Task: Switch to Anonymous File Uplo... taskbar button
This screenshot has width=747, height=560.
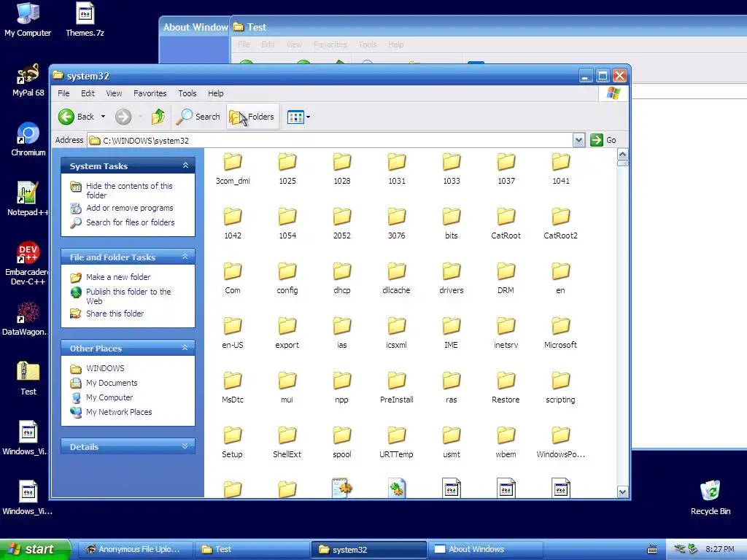Action: tap(136, 550)
